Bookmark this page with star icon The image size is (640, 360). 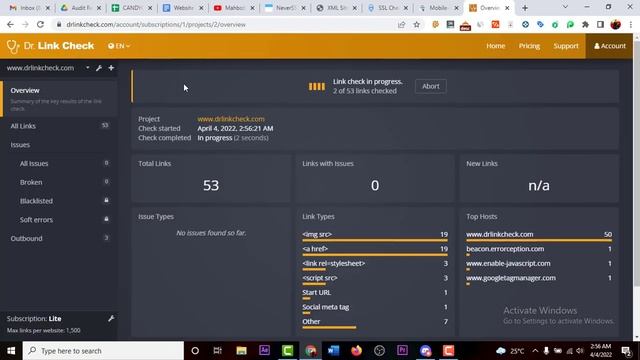coord(416,24)
